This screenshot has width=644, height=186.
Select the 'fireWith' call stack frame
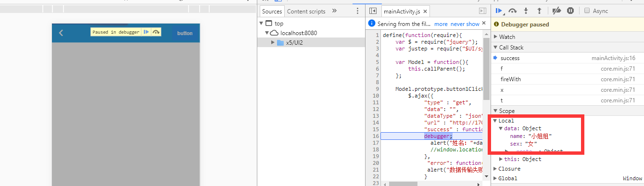[x=568, y=79]
